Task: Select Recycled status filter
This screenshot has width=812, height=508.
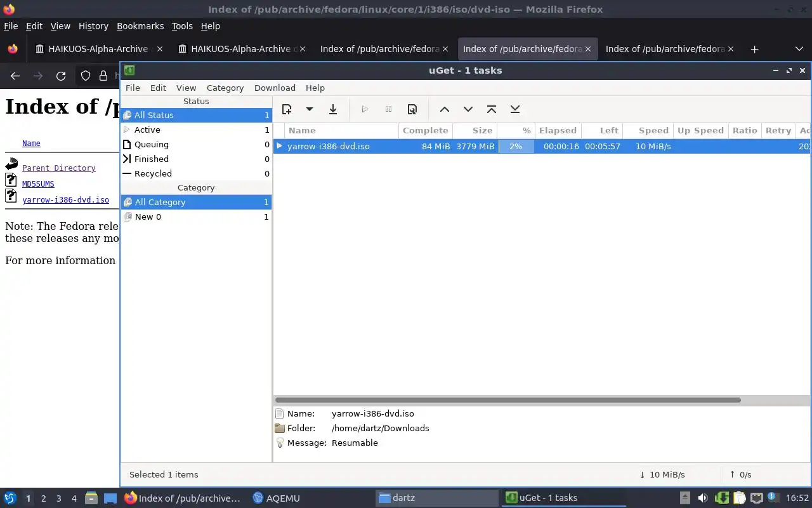Action: point(196,173)
